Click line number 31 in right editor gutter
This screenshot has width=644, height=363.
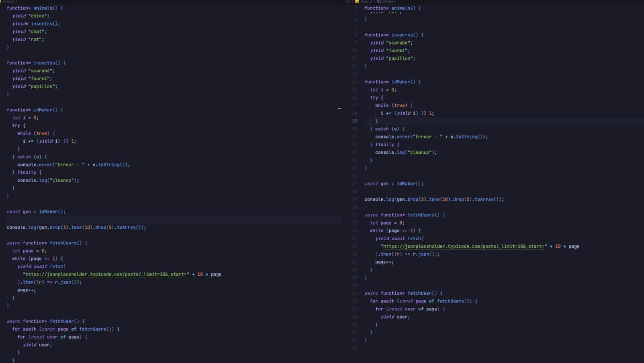[355, 215]
